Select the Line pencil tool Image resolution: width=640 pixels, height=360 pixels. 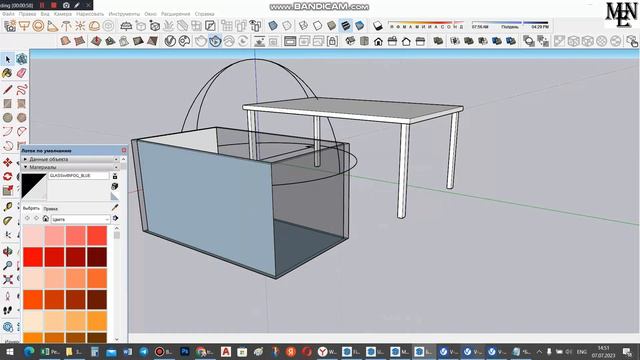click(7, 89)
